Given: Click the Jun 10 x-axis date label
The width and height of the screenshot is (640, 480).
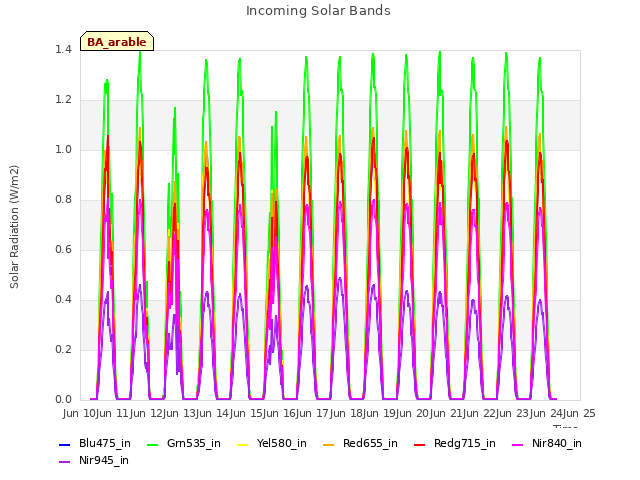Looking at the screenshot, I should tap(80, 413).
